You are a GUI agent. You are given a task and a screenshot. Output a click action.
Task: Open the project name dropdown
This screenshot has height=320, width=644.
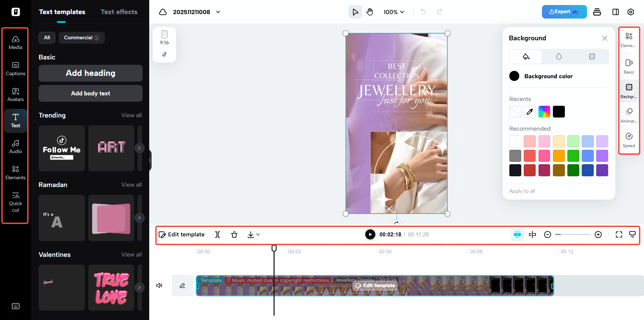coord(218,12)
